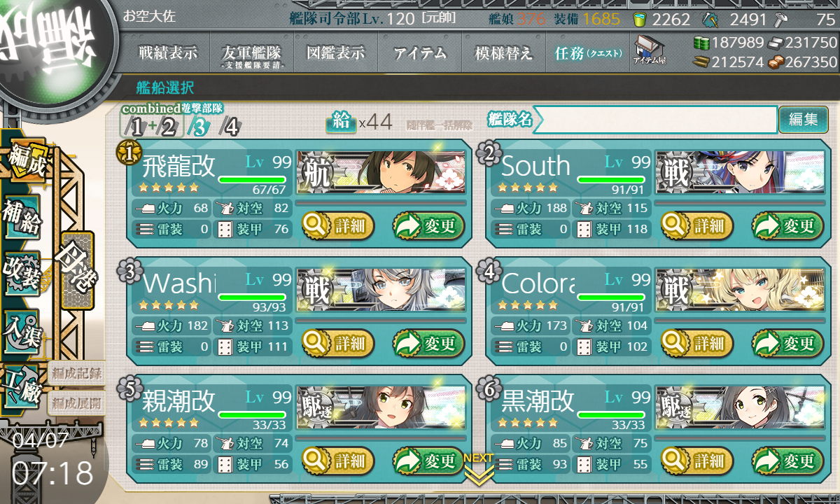This screenshot has height=504, width=840.
Task: Open the 入渠 docking sidebar icon
Action: (22, 330)
